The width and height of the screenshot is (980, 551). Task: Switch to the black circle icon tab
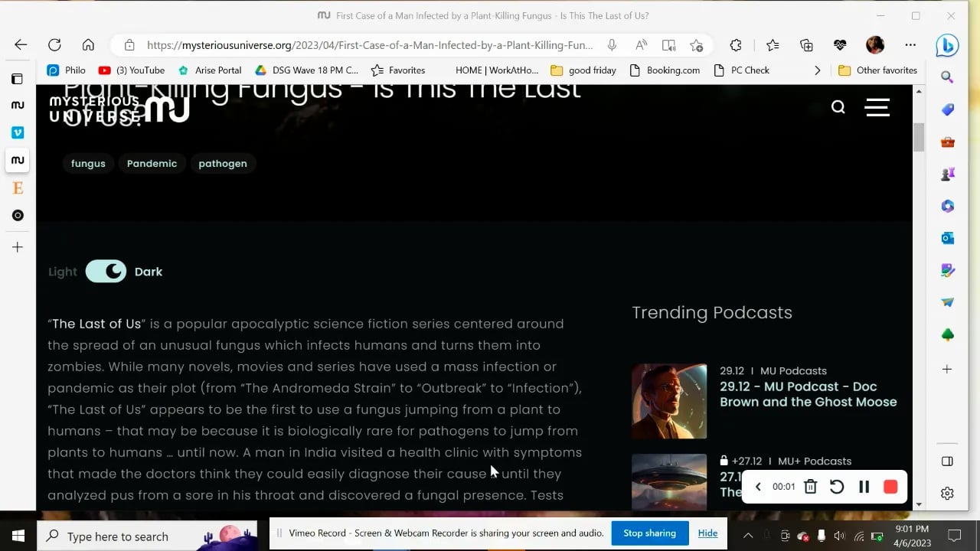[18, 215]
